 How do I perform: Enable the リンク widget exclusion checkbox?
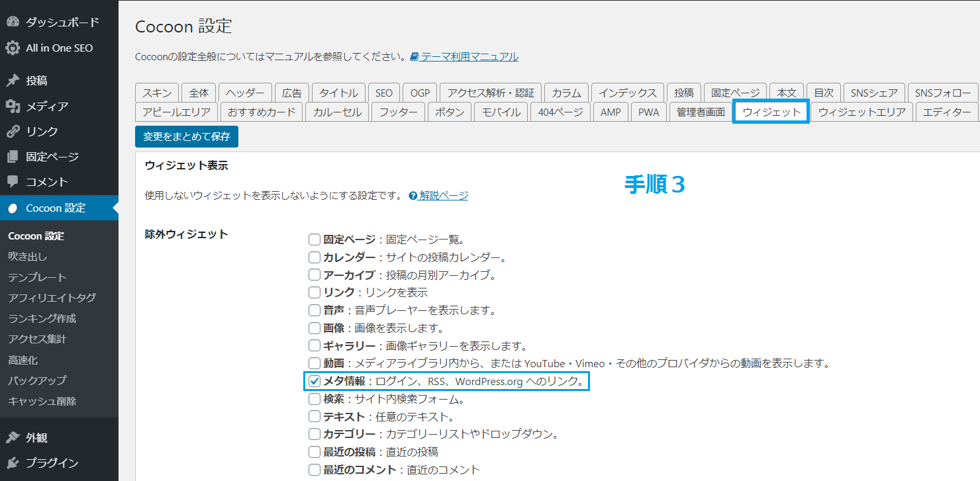point(315,292)
